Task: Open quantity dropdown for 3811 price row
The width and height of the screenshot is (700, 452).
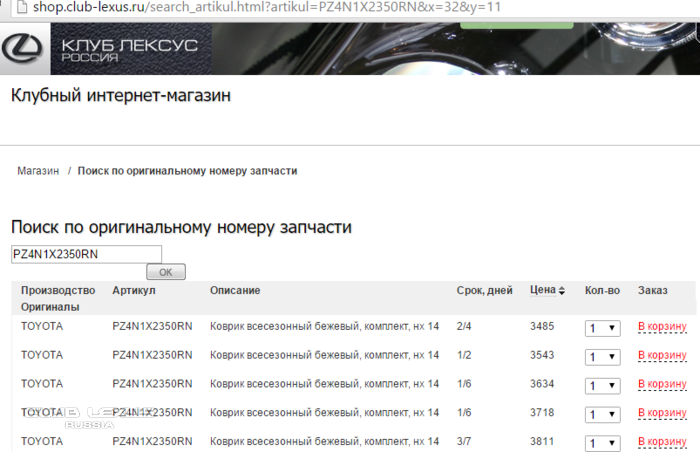Action: tap(601, 442)
